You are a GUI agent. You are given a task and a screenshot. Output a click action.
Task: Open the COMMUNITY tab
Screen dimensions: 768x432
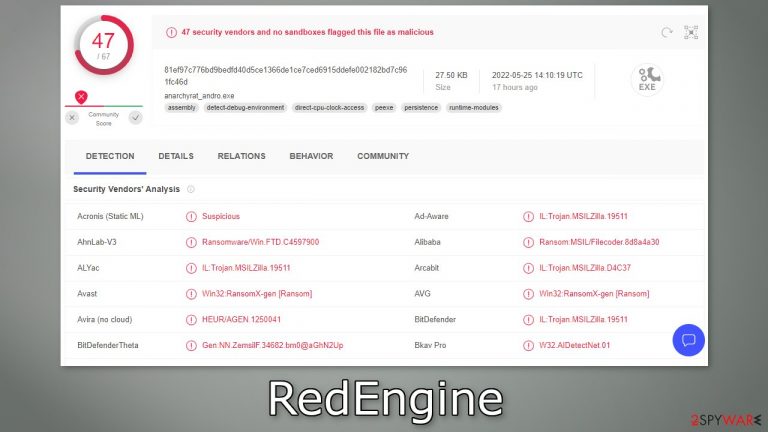[x=383, y=156]
